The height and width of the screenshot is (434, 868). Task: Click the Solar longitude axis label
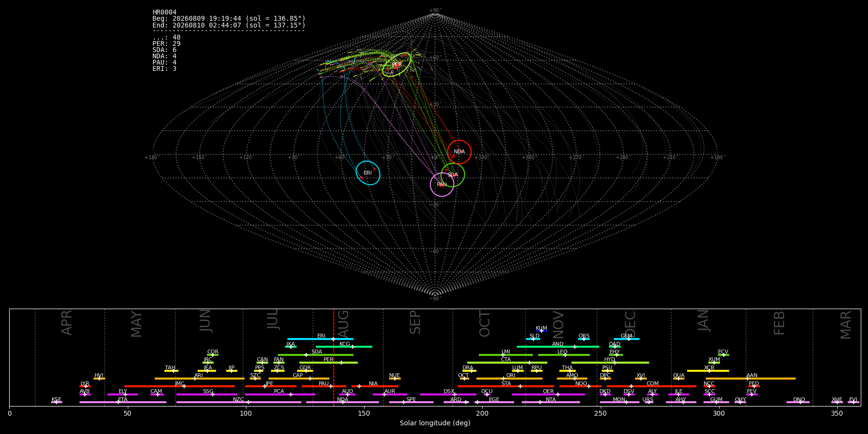pos(435,423)
